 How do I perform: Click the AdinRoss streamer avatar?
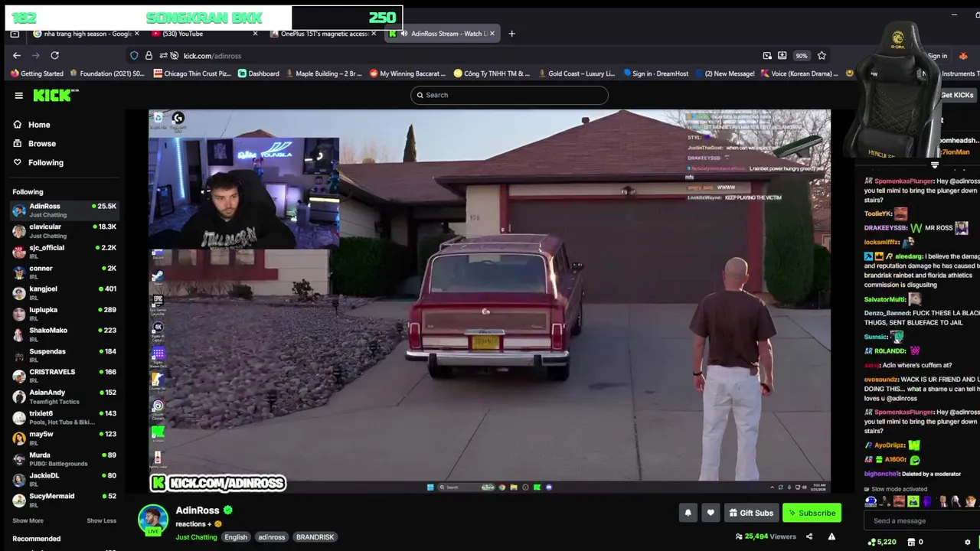click(152, 520)
